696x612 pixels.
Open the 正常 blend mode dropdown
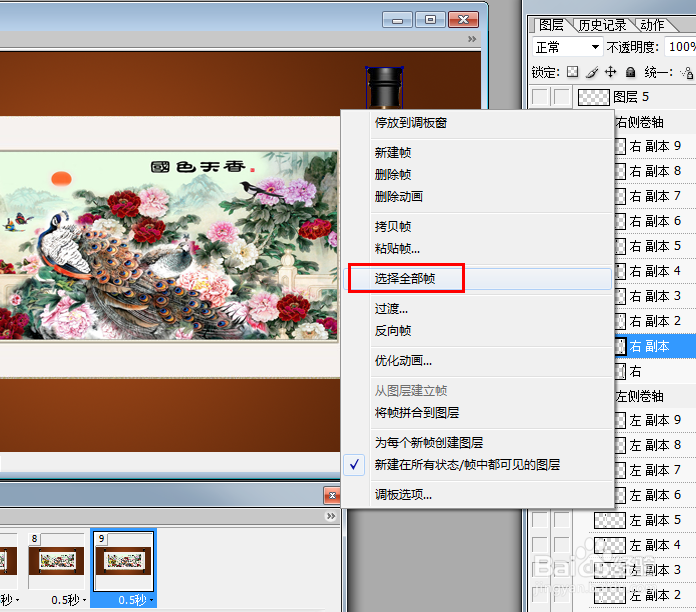point(567,47)
